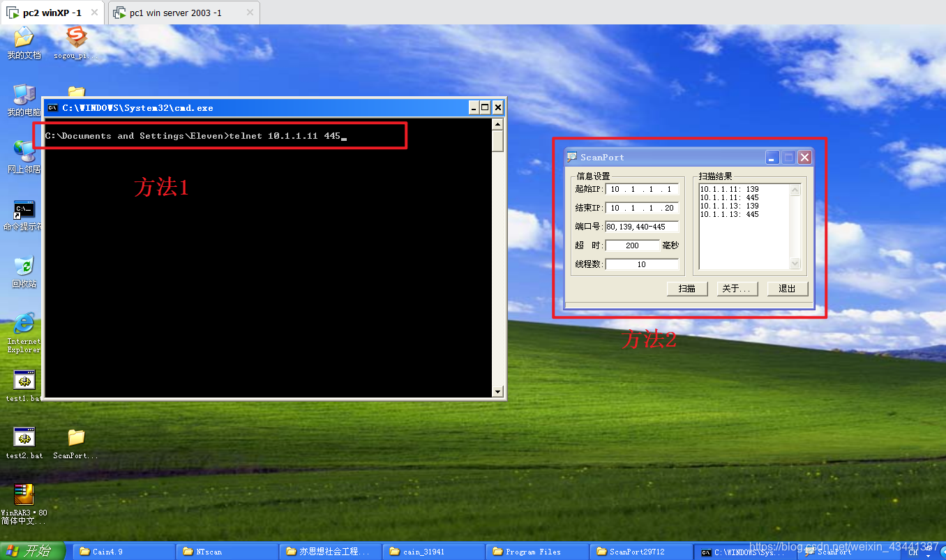The width and height of the screenshot is (946, 560).
Task: Click the thread count (线程数) field
Action: click(642, 264)
